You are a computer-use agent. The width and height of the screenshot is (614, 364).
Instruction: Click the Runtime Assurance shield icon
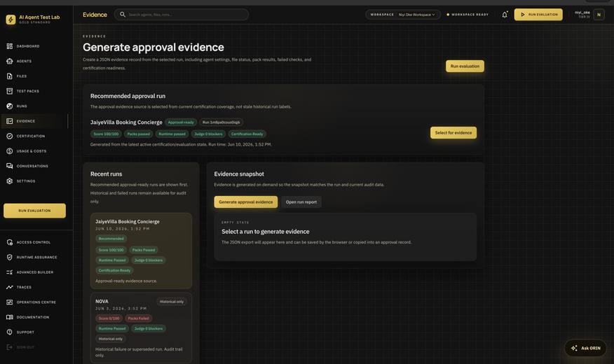[x=9, y=258]
